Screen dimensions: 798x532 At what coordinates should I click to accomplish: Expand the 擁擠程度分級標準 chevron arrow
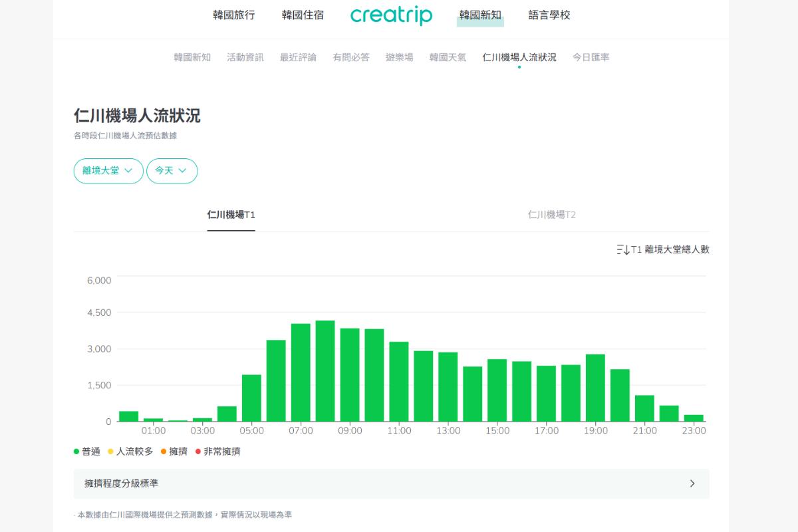tap(692, 483)
